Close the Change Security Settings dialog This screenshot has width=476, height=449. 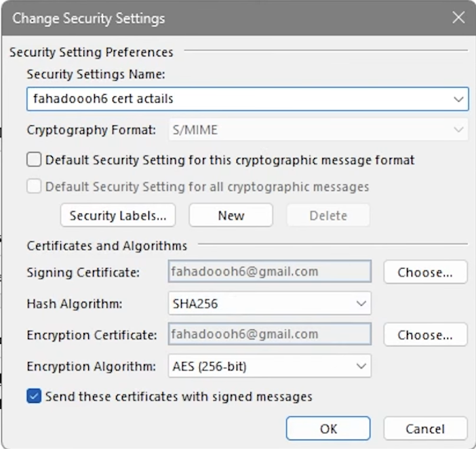458,18
